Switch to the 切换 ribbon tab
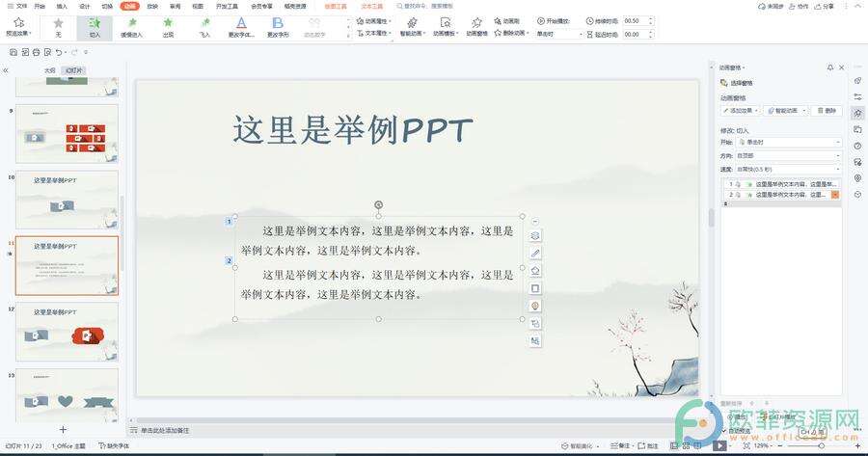 click(x=107, y=6)
